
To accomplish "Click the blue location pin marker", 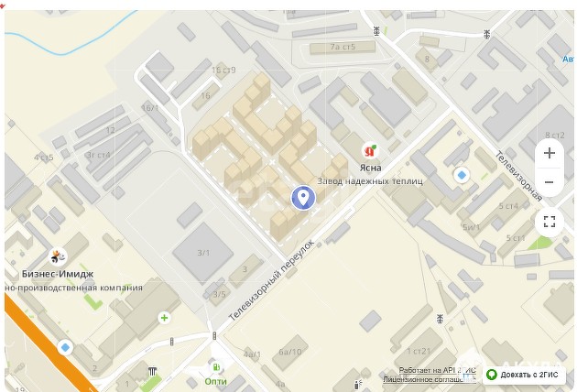I will tap(303, 198).
